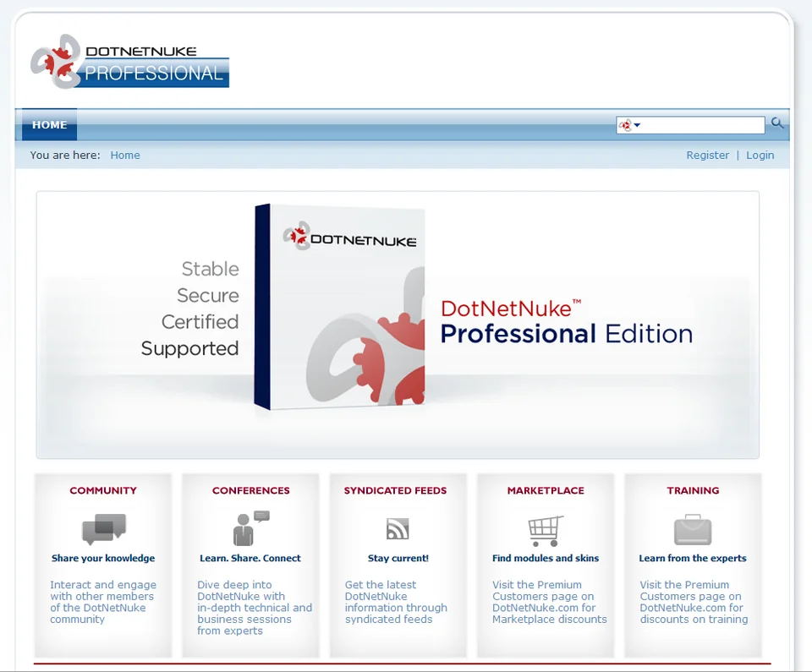Click the 'Secure' banner word

[208, 296]
